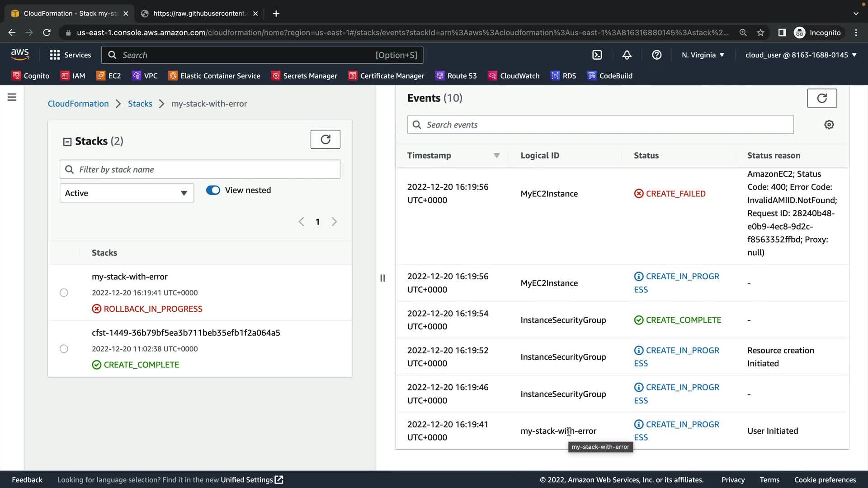Open the CloudWatch favorites shortcut
The width and height of the screenshot is (868, 488).
[514, 76]
